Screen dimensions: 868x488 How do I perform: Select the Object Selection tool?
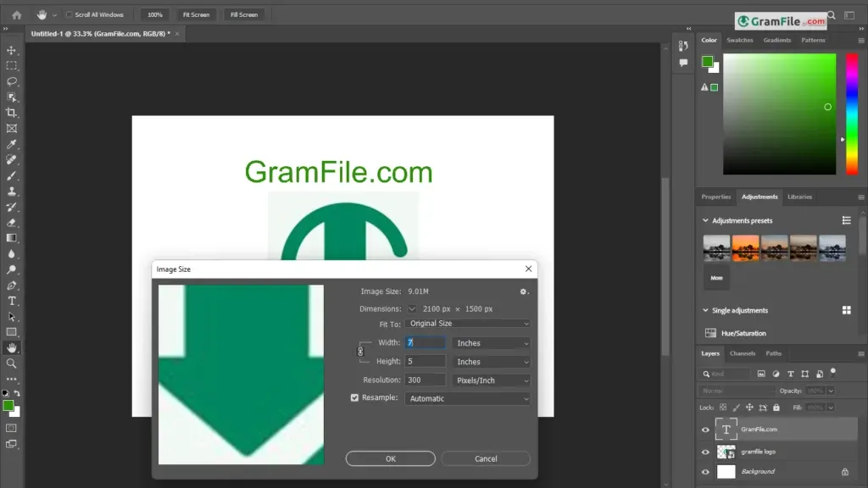point(12,97)
